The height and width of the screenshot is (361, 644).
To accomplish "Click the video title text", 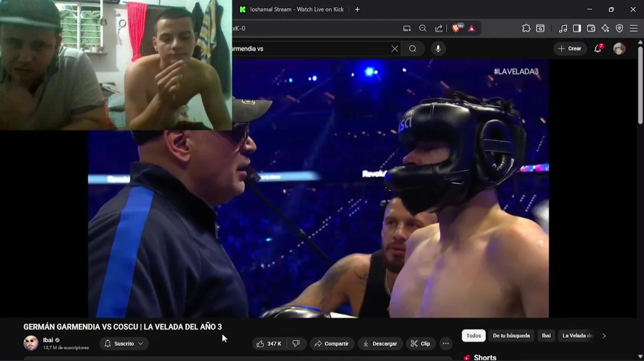I will (122, 327).
